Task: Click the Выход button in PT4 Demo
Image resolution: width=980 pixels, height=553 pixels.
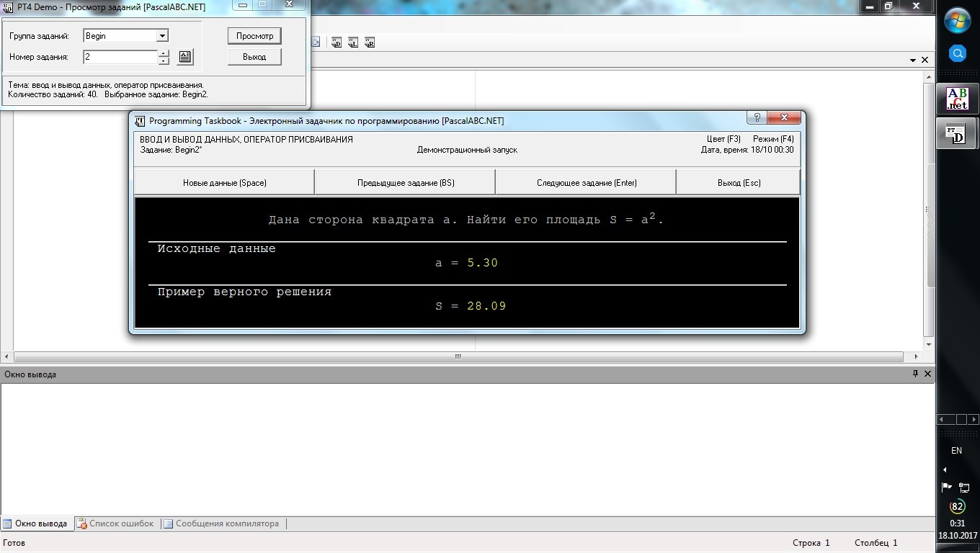Action: pos(254,57)
